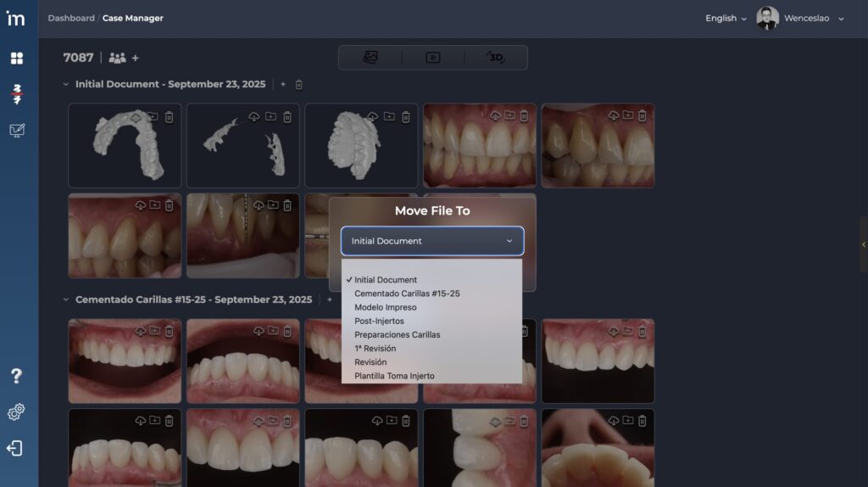
Task: Click the logout icon in sidebar
Action: click(14, 448)
